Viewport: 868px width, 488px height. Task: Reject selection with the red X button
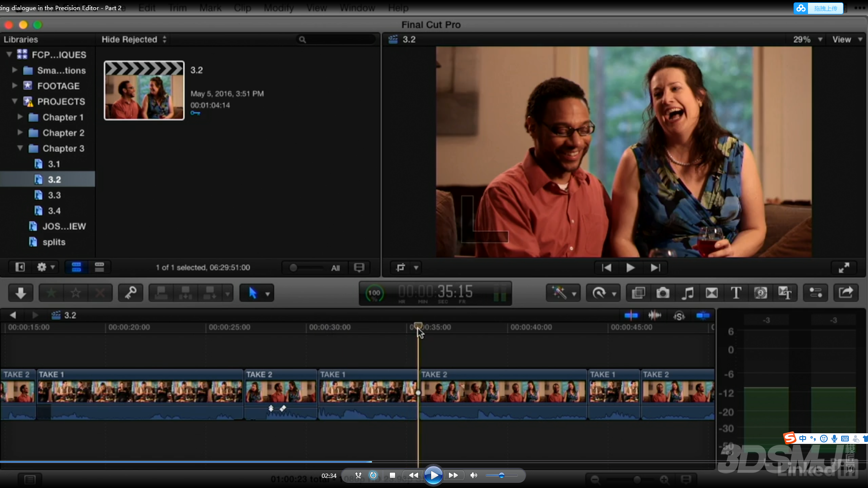(x=100, y=293)
